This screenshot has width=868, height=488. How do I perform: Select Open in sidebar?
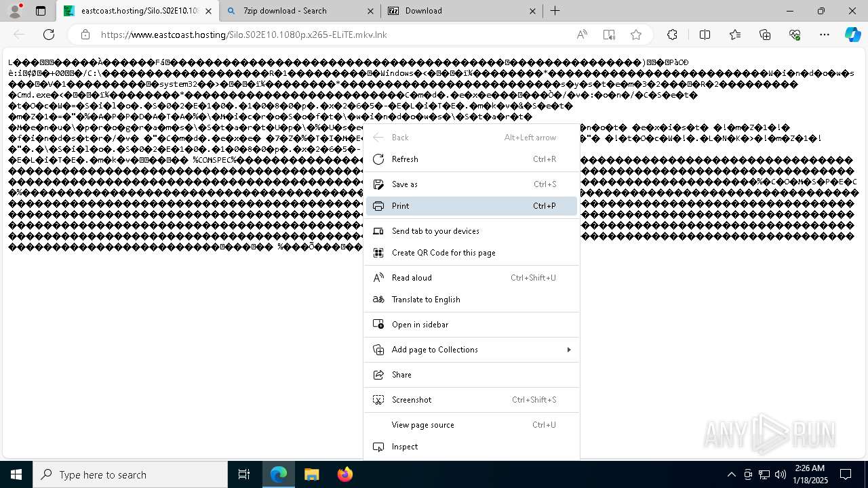471,325
